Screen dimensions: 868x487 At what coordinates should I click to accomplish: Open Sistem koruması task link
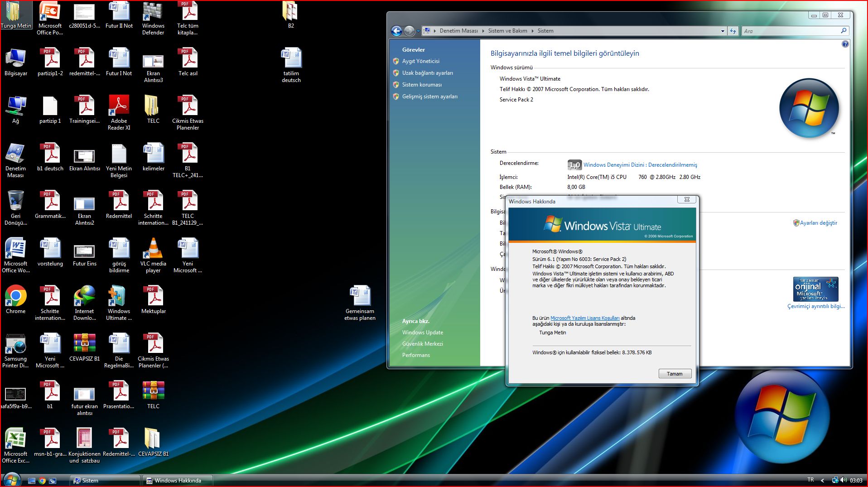(x=422, y=85)
